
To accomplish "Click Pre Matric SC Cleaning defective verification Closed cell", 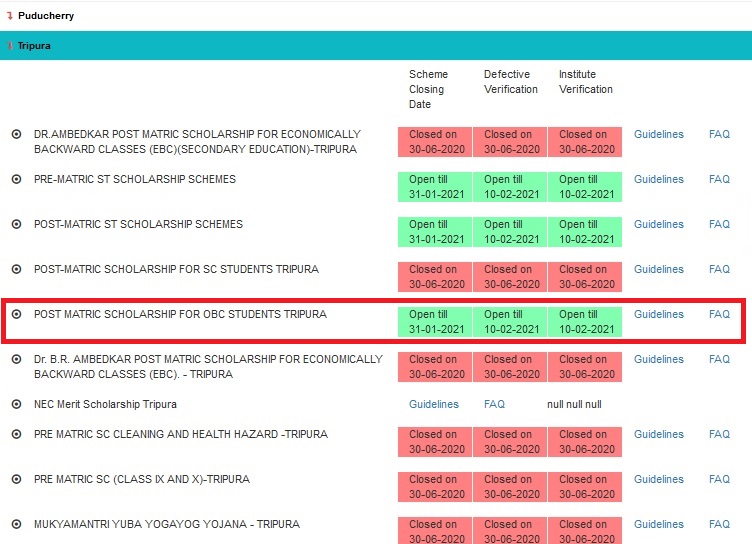I will click(510, 442).
